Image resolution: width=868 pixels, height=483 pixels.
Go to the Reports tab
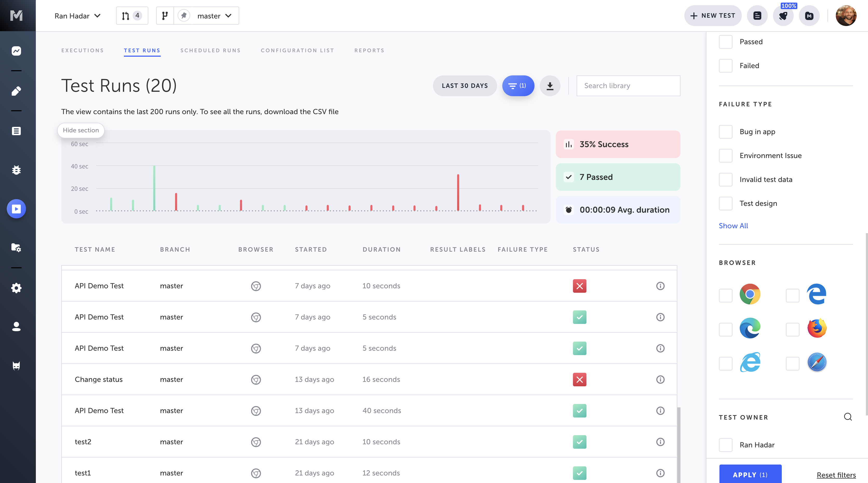(369, 51)
